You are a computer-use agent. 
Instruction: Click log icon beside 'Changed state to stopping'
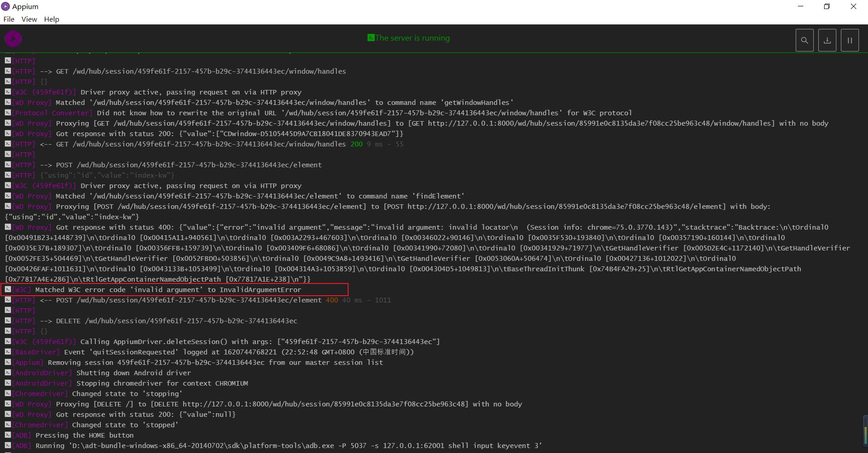8,393
